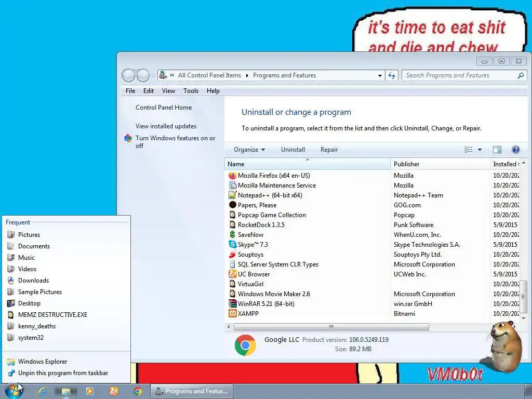Viewport: 532px width, 399px height.
Task: Select the SaveNow dollar icon
Action: (x=232, y=234)
